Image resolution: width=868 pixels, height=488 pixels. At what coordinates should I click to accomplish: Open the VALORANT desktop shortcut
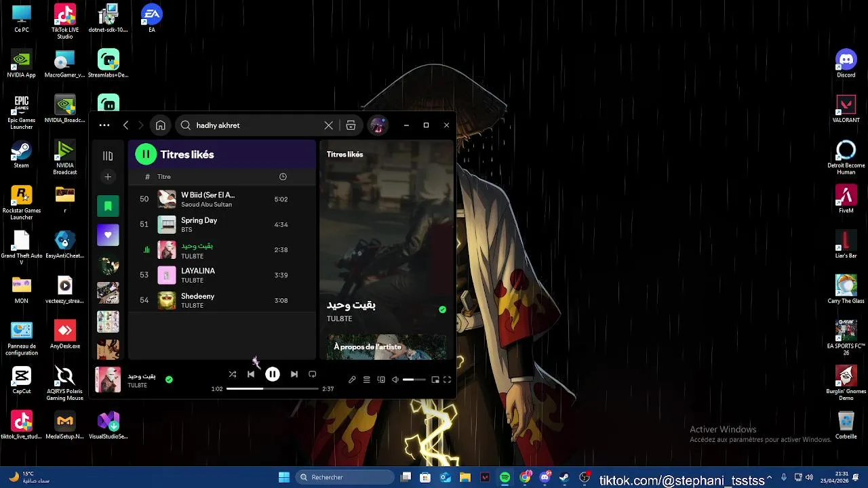(x=846, y=109)
